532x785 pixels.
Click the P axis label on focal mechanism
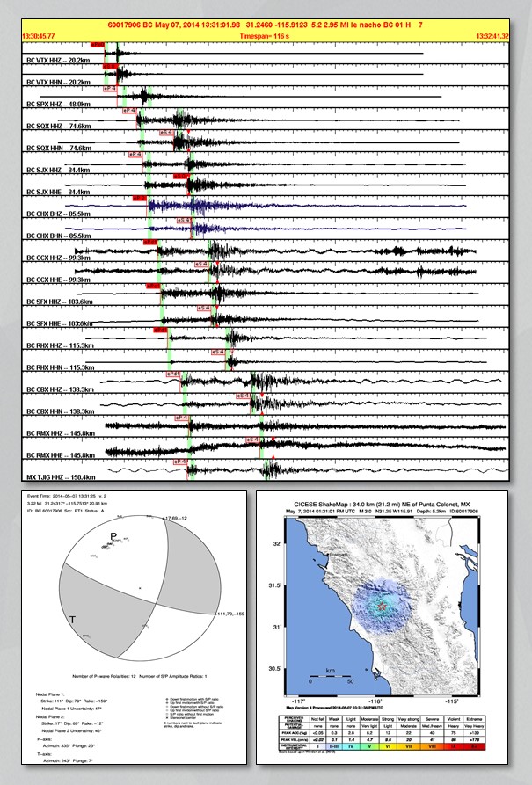113,537
